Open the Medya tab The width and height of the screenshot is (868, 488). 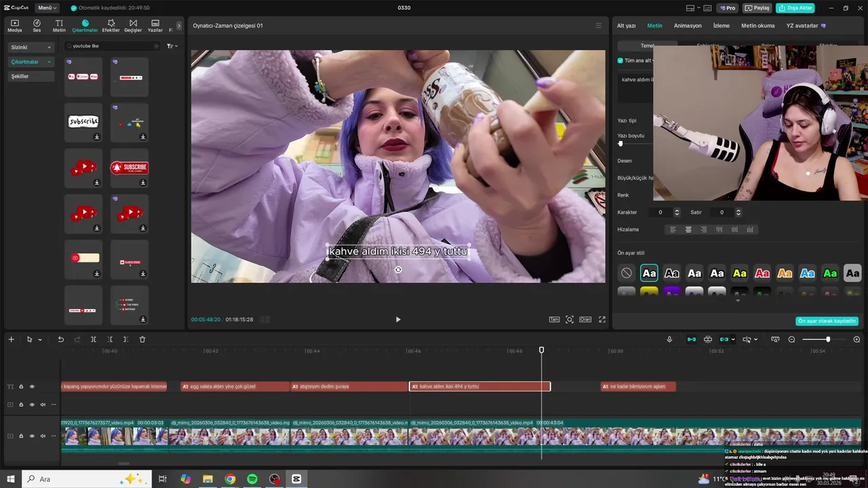[x=15, y=26]
